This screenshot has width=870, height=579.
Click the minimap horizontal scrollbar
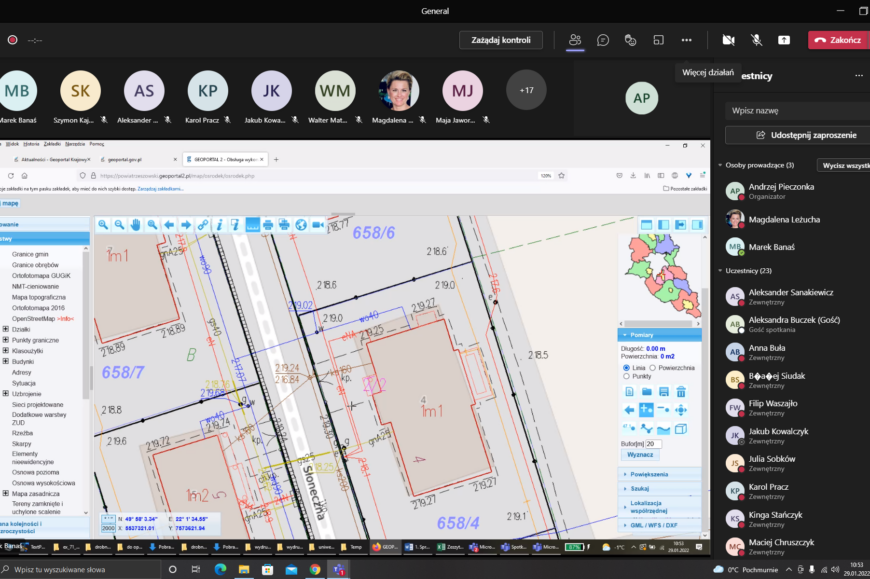(x=660, y=323)
